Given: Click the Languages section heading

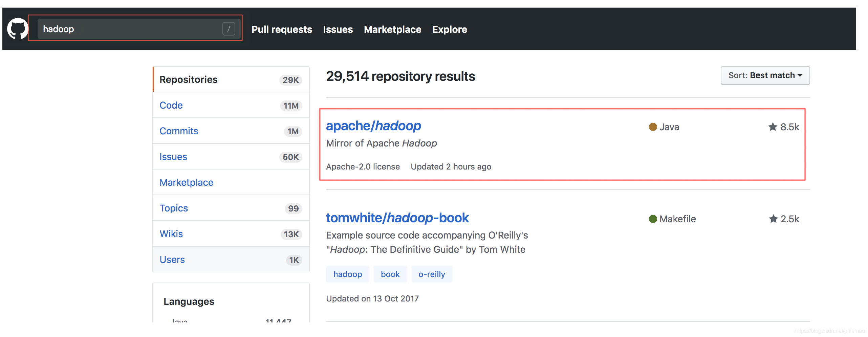Looking at the screenshot, I should pyautogui.click(x=189, y=301).
